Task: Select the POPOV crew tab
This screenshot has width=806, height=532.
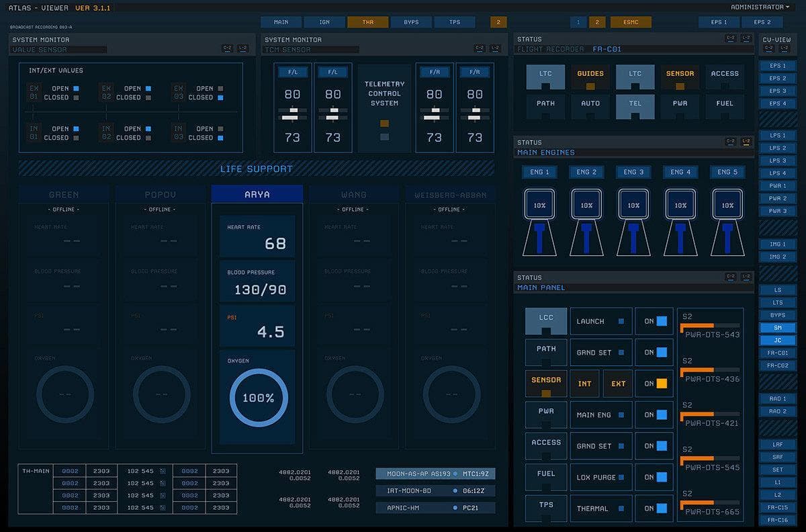Action: point(160,194)
